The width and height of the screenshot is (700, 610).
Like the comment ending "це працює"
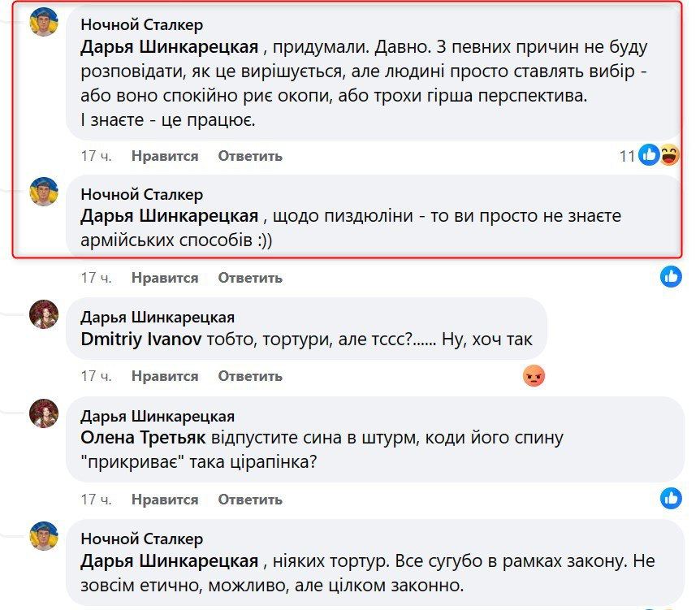(x=165, y=156)
